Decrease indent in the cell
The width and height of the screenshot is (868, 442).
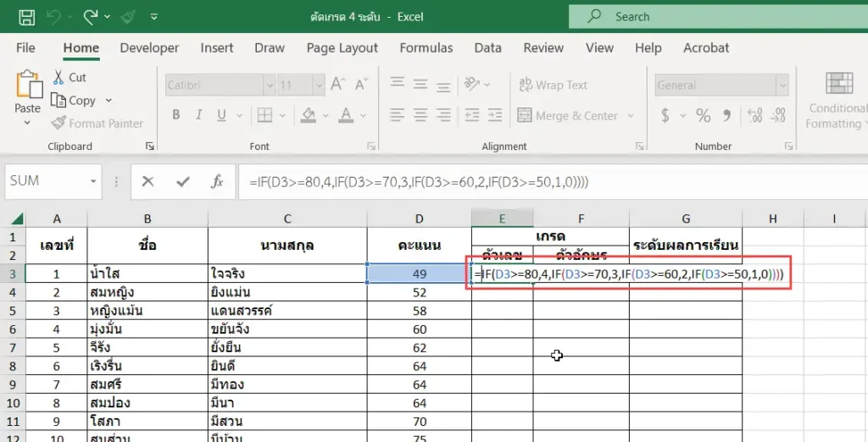(471, 115)
